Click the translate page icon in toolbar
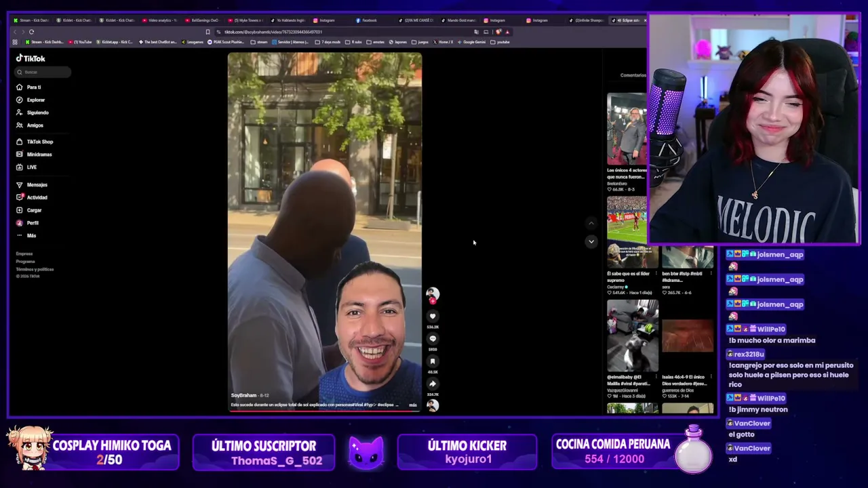The image size is (868, 488). coord(477,32)
